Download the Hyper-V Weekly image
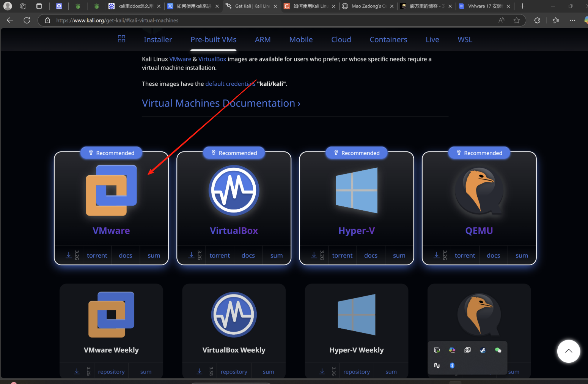The height and width of the screenshot is (384, 588). (322, 371)
